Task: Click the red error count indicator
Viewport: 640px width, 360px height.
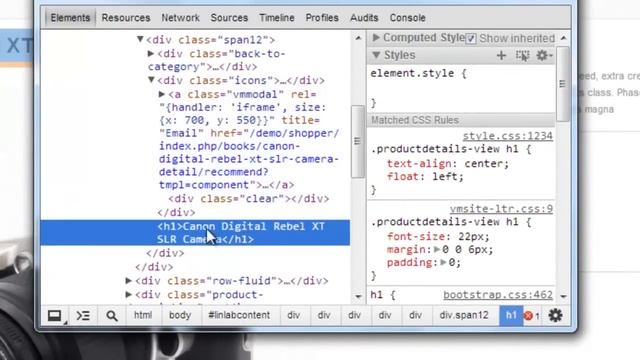Action: (x=532, y=316)
